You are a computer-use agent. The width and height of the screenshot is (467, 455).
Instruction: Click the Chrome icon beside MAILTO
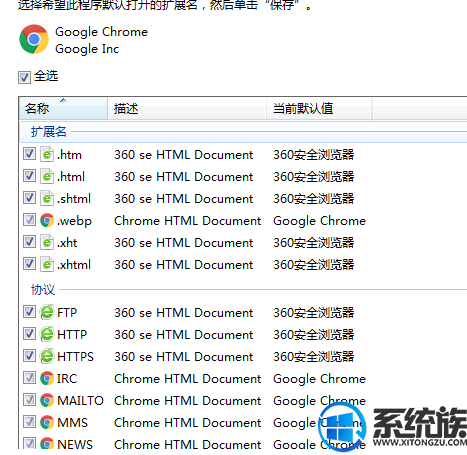click(47, 400)
